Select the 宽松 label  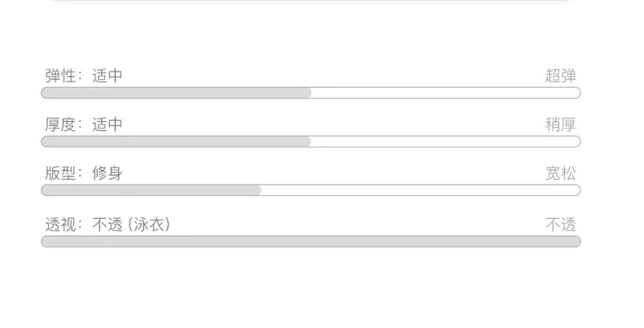pos(560,174)
